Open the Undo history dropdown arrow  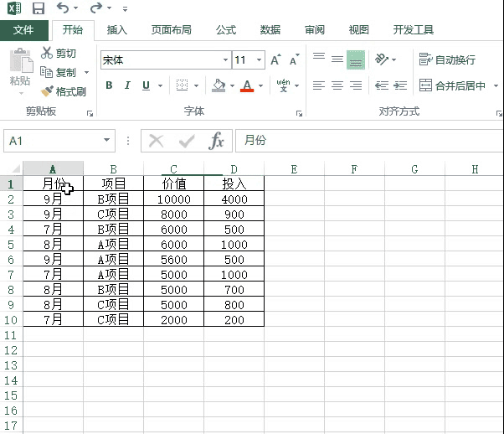coord(76,8)
